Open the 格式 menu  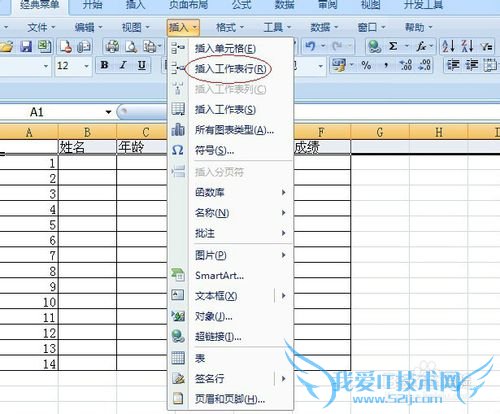pyautogui.click(x=230, y=27)
